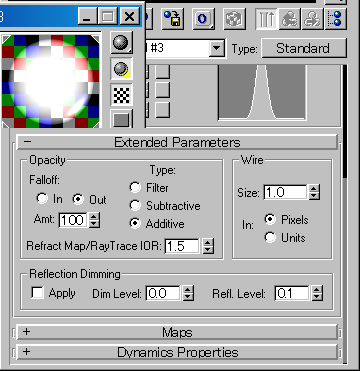Select the Filter opacity type
Image resolution: width=360 pixels, height=371 pixels.
pos(135,187)
